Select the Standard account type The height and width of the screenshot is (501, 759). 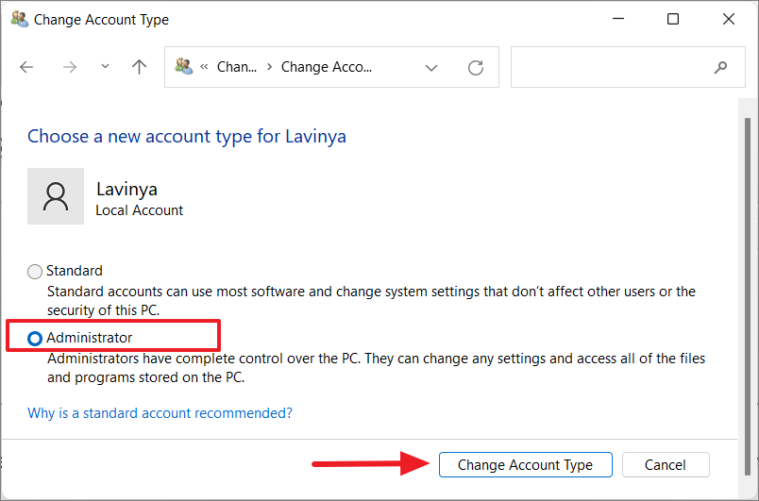[36, 271]
